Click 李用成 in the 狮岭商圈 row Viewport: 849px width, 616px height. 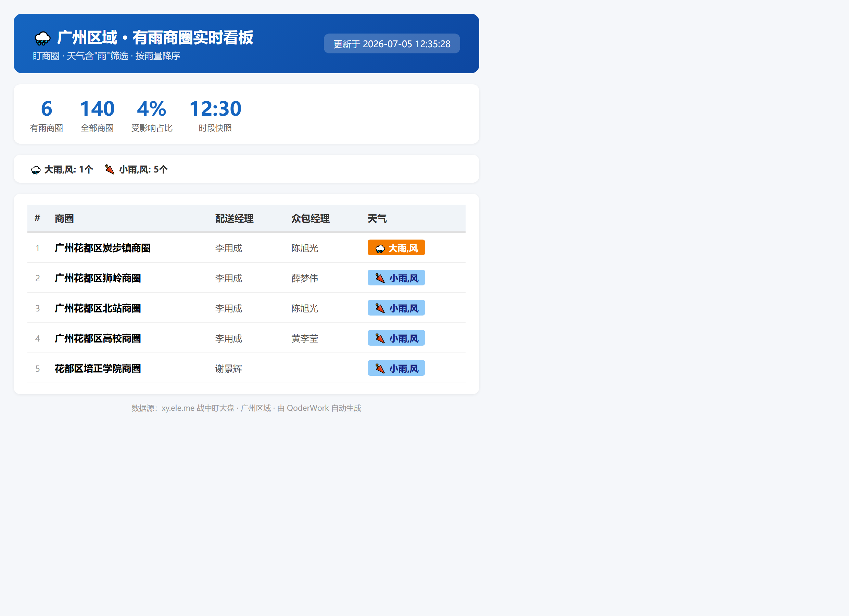[229, 278]
